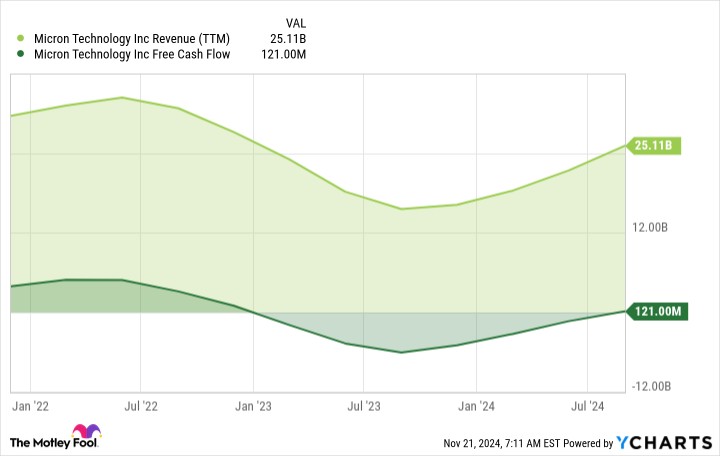Click the Jan '23 x-axis label
Viewport: 720px width, 456px height.
(x=253, y=406)
